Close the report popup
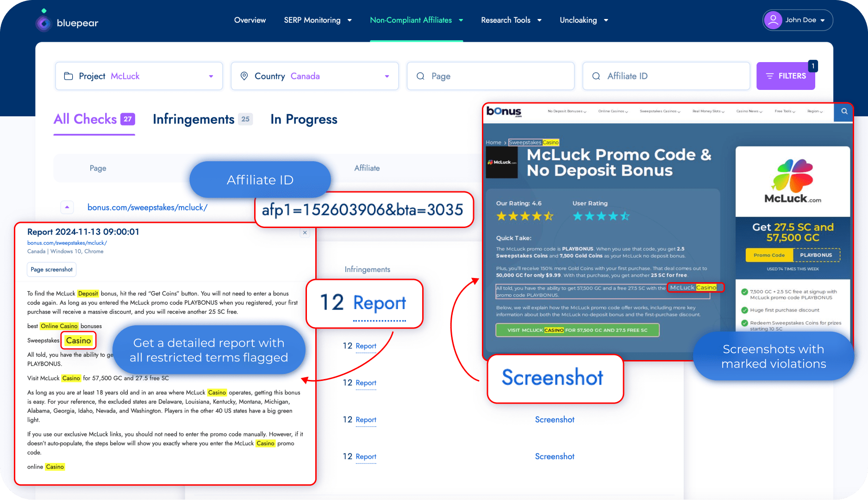This screenshot has width=868, height=500. [305, 233]
